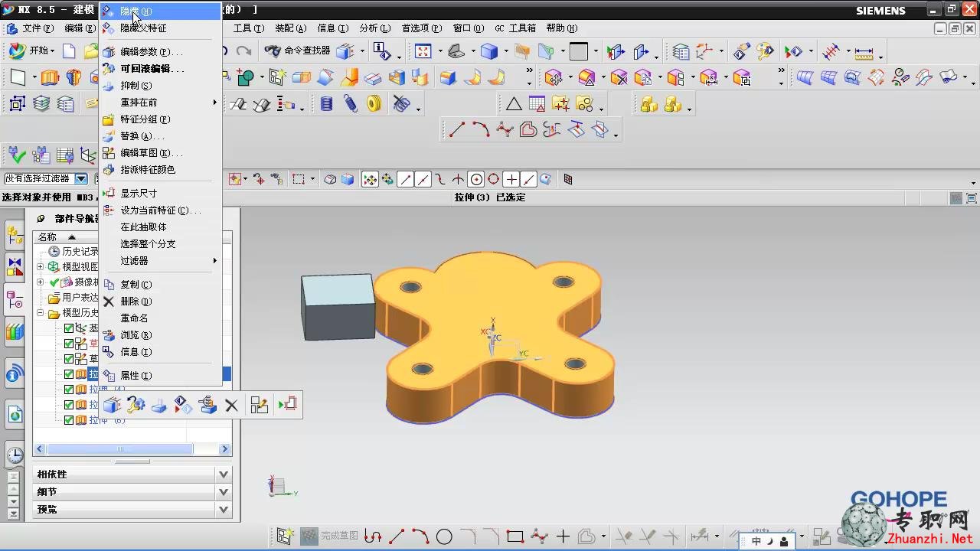
Task: Choose 指派特征颜色 menu entry
Action: pyautogui.click(x=160, y=170)
